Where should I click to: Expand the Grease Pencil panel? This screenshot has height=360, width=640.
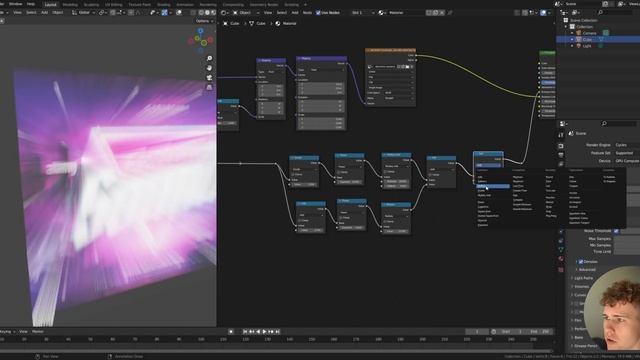[x=584, y=346]
